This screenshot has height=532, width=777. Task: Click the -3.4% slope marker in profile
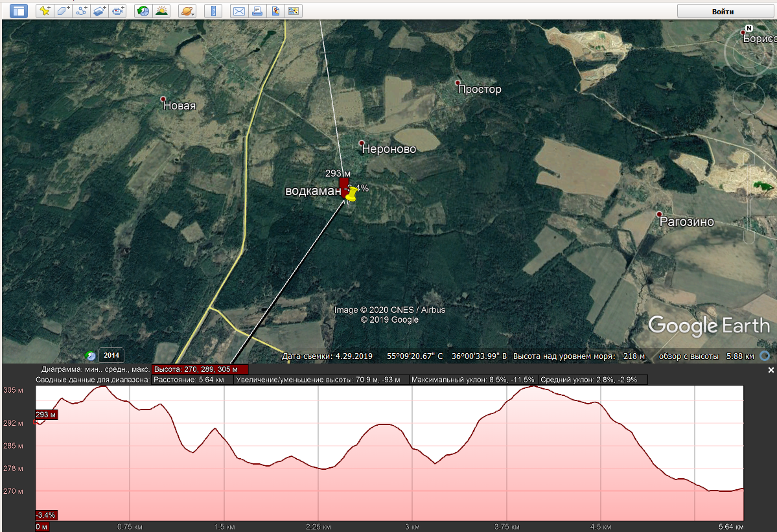point(45,515)
